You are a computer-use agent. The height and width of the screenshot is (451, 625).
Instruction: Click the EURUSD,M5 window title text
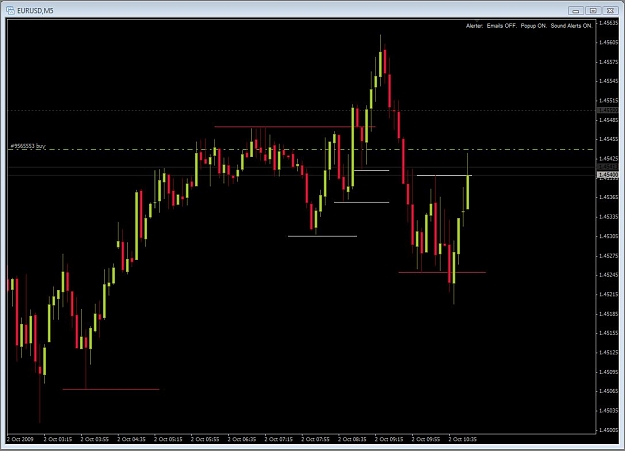click(x=35, y=11)
